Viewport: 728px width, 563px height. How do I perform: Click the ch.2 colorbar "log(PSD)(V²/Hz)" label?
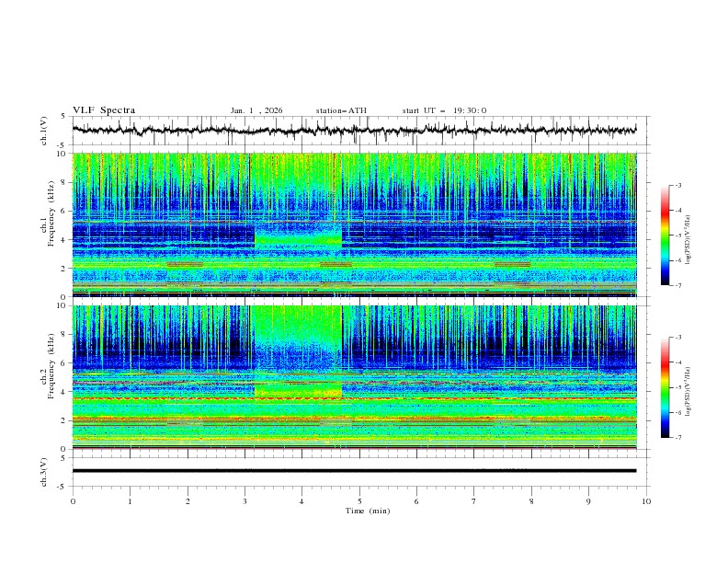[x=688, y=393]
